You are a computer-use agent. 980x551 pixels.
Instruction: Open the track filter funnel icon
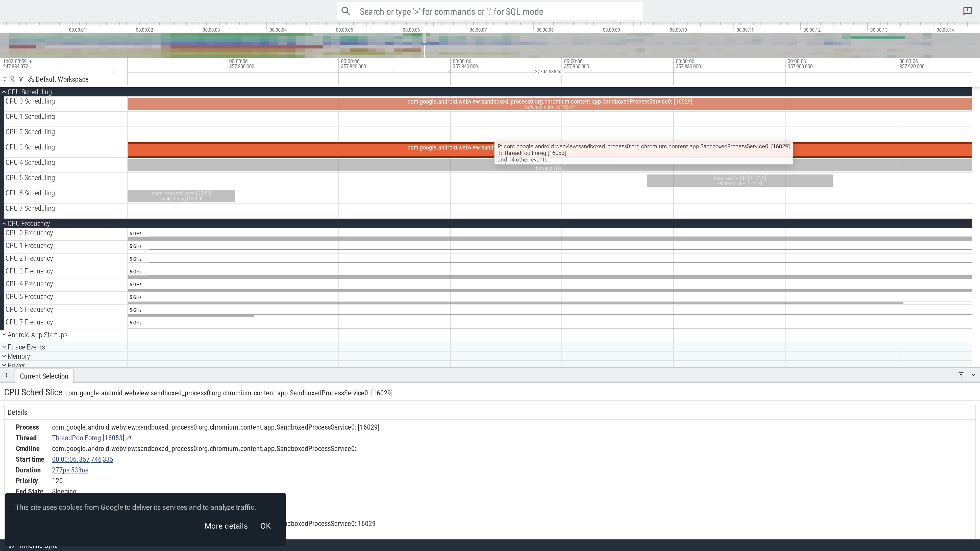coord(21,79)
